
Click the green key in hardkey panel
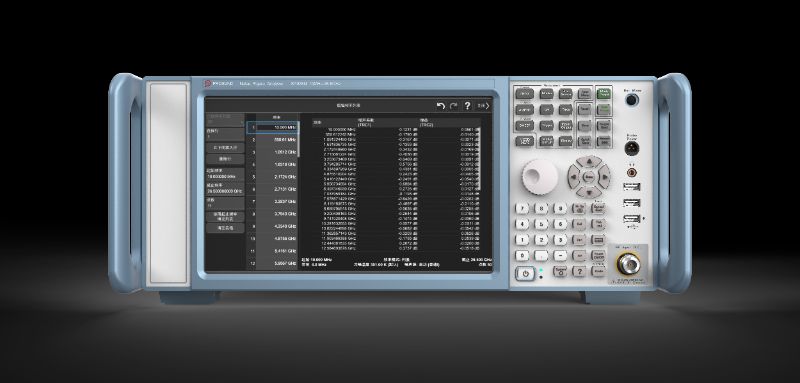(x=604, y=93)
